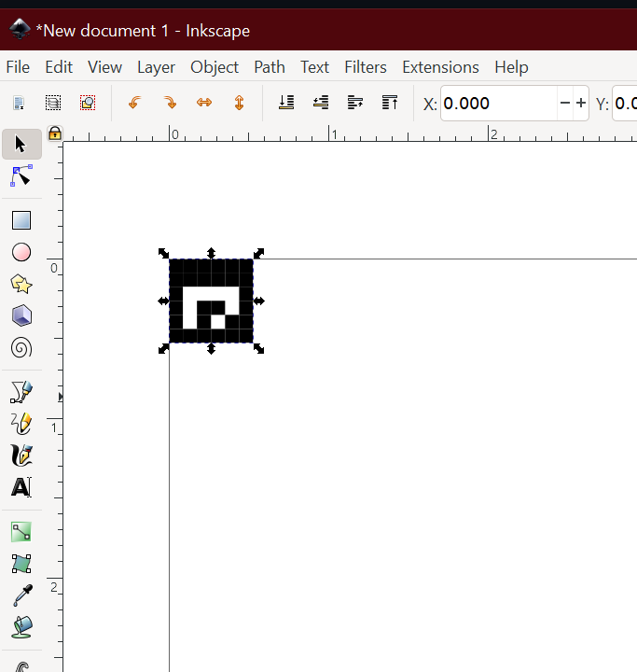
Task: Select the Paint Bucket fill tool
Action: (21, 627)
